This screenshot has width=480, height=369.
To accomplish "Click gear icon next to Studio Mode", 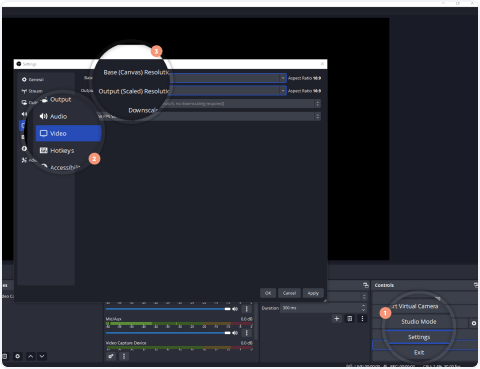I will pos(474,323).
